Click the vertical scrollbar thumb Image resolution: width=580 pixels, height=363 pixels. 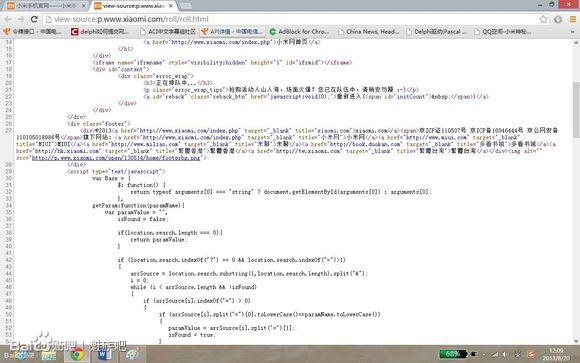point(576,109)
